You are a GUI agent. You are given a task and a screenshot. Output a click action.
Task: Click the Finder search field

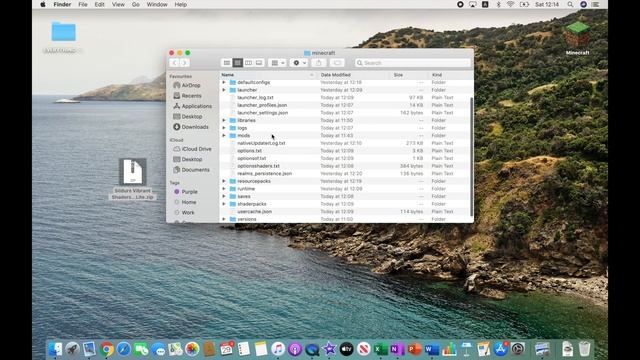pos(413,63)
